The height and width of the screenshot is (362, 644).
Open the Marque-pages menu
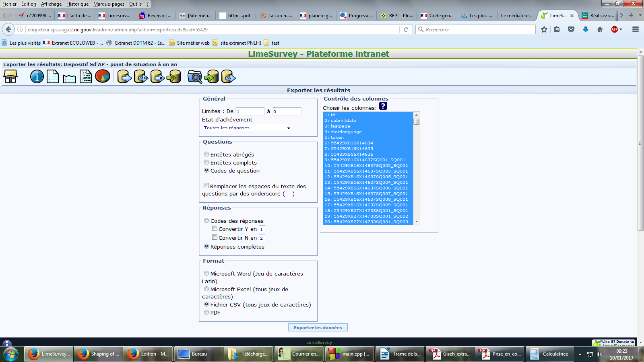109,4
